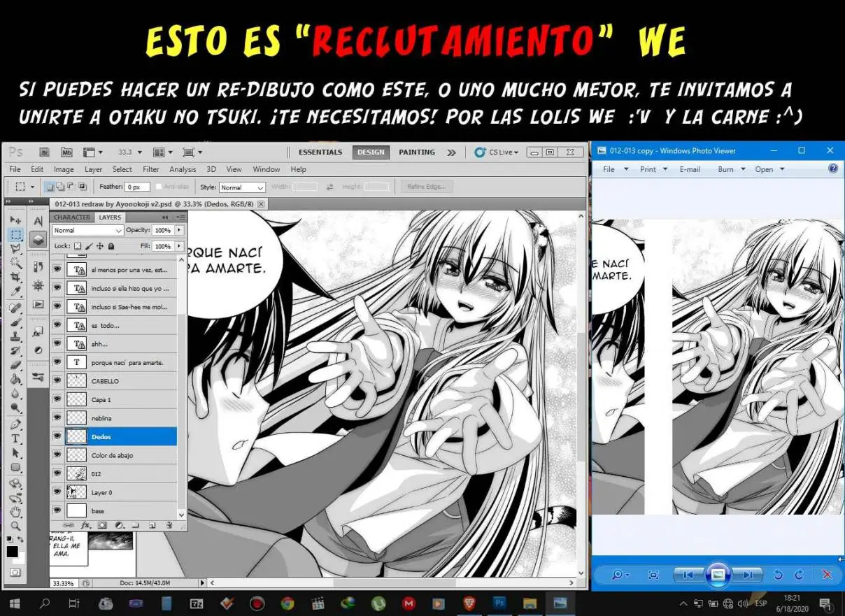Switch to the CHARACTER tab
Viewport: 845px width, 616px height.
point(72,217)
